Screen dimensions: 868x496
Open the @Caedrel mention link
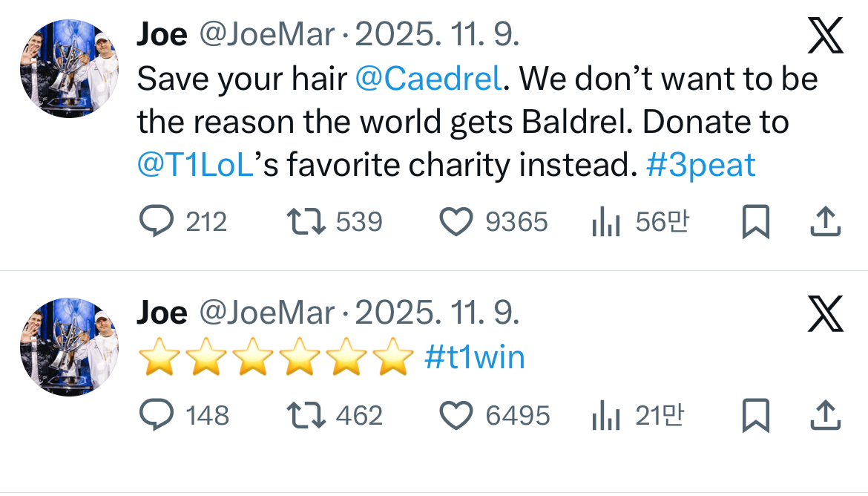pos(429,79)
